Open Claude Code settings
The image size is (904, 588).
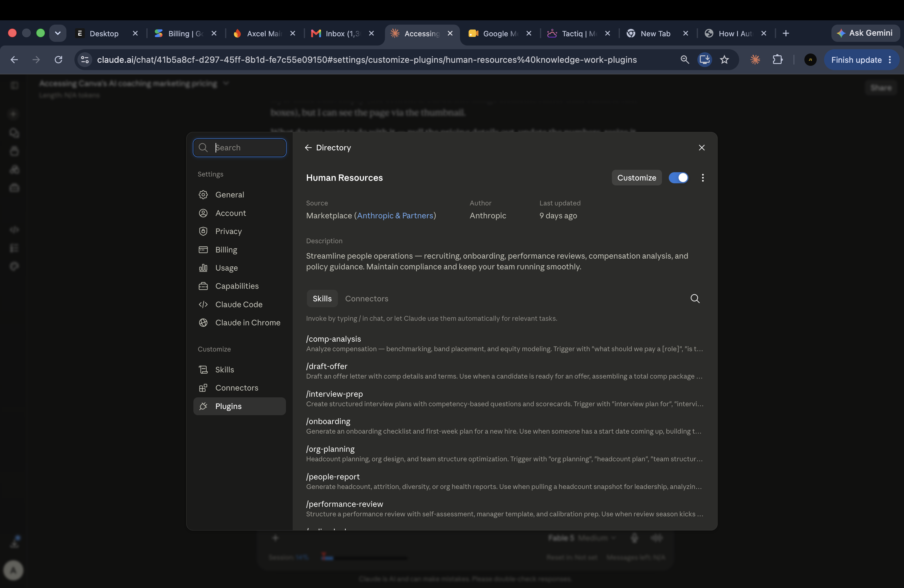tap(239, 304)
